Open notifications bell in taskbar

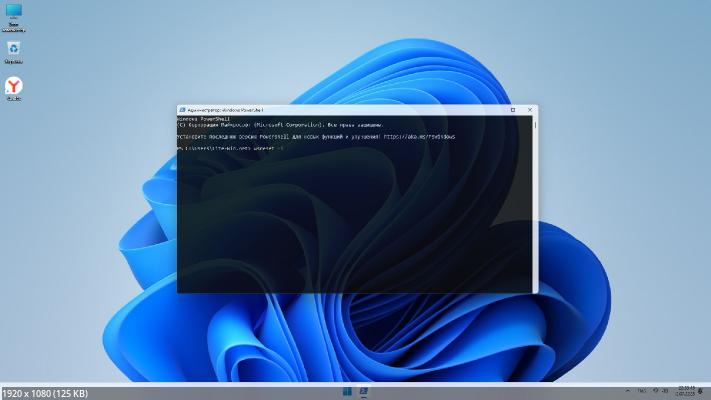click(701, 391)
